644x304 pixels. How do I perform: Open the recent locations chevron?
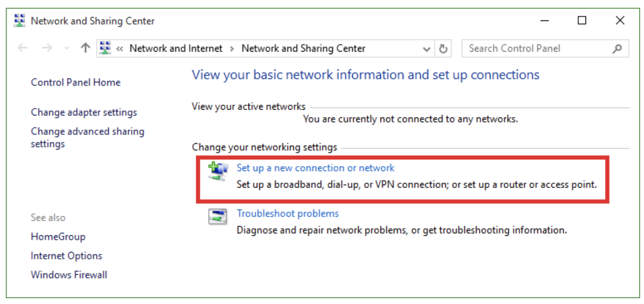(x=67, y=49)
